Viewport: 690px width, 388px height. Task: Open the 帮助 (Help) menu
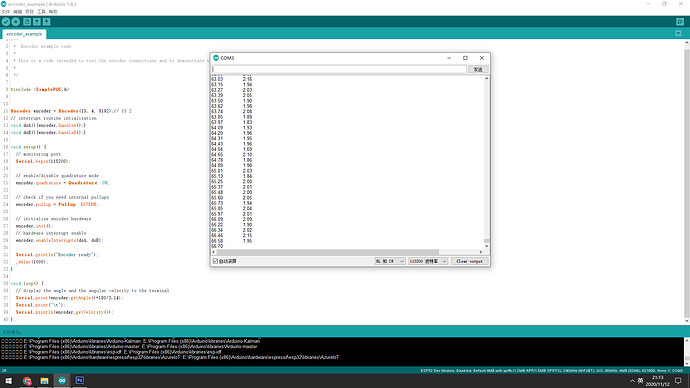tap(53, 11)
